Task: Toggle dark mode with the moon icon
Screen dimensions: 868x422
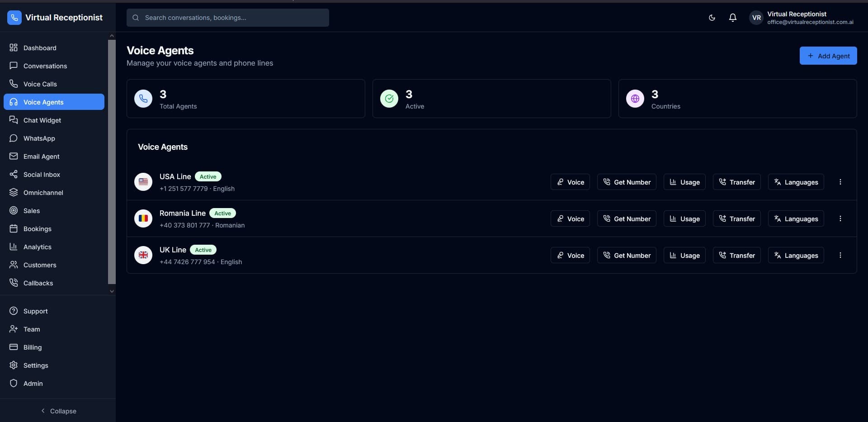Action: point(712,18)
